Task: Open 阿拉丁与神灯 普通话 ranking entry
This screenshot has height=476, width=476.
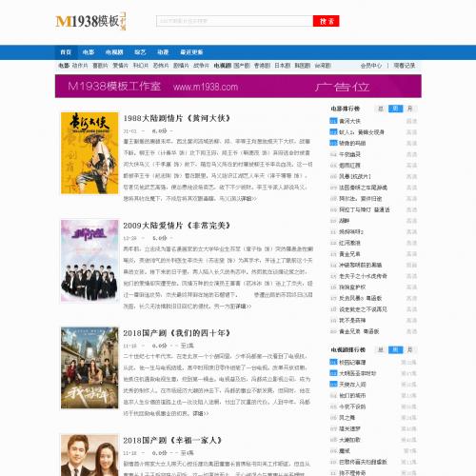Action: pyautogui.click(x=365, y=209)
